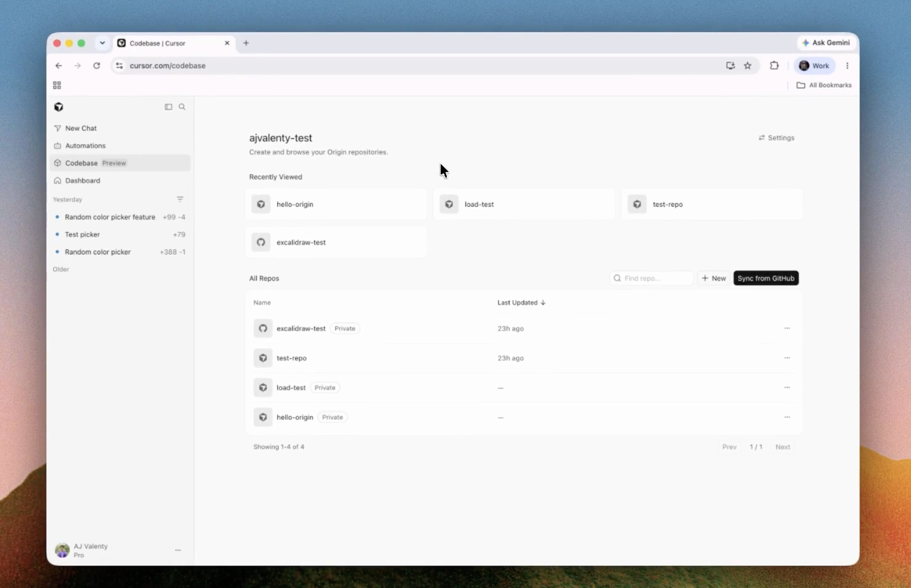Image resolution: width=911 pixels, height=588 pixels.
Task: Open load-test in All Repos table
Action: pos(291,387)
